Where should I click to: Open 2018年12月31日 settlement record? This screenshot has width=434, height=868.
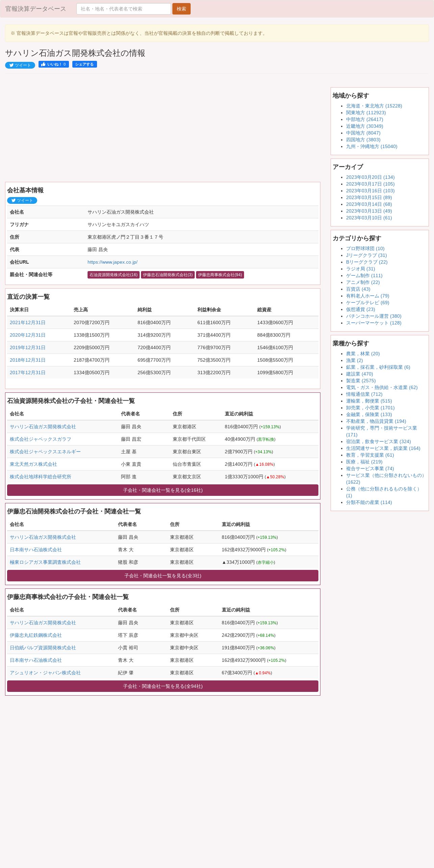tap(28, 360)
